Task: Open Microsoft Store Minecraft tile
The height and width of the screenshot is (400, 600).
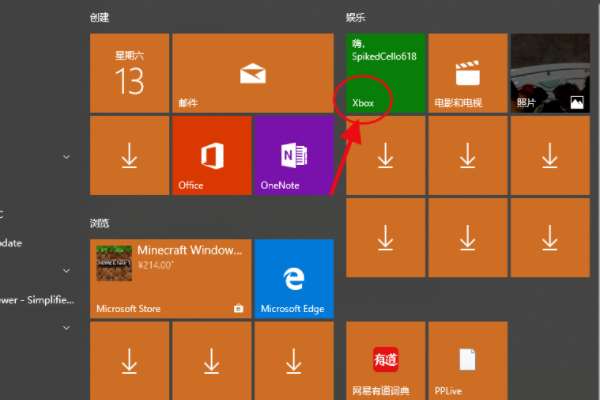Action: point(170,279)
